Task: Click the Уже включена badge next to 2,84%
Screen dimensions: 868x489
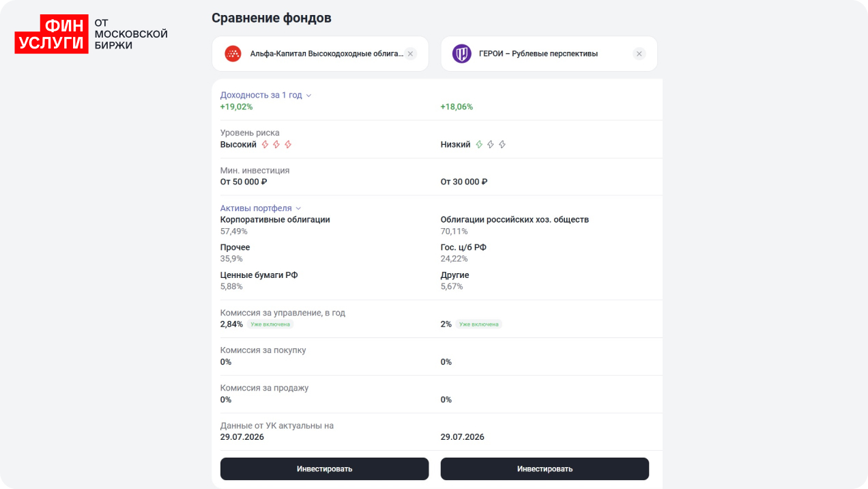Action: tap(270, 324)
